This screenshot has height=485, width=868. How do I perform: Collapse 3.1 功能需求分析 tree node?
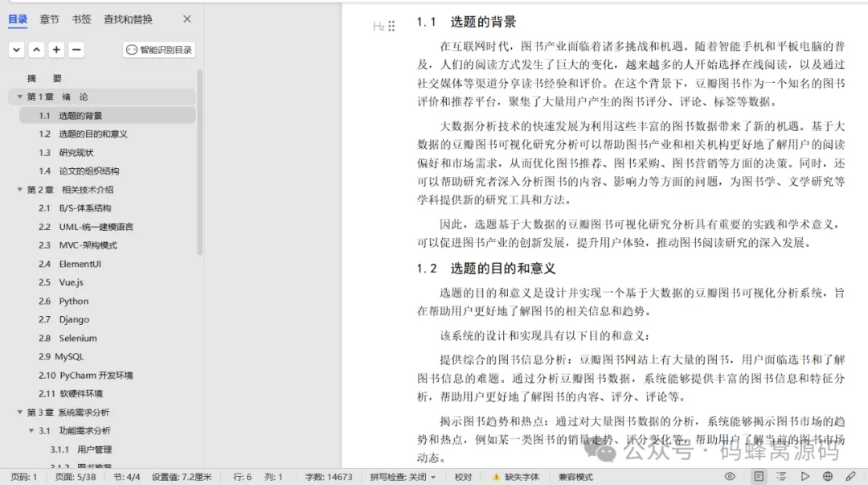coord(31,430)
